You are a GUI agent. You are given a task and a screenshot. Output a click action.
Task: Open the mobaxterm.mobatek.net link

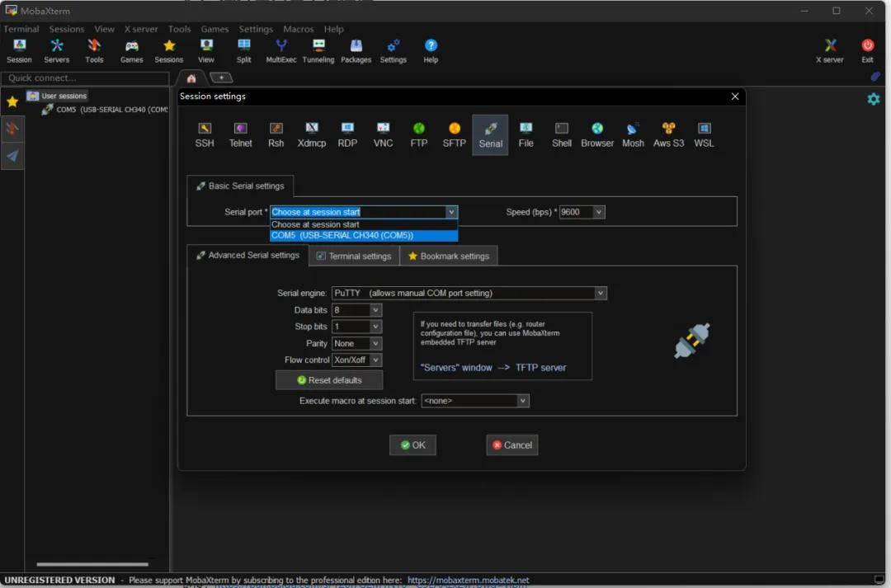(x=468, y=580)
